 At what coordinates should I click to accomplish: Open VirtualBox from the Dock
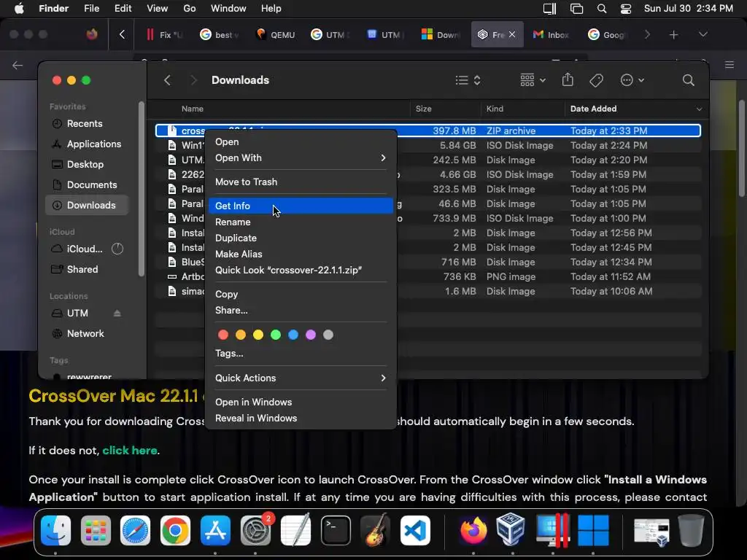[510, 529]
